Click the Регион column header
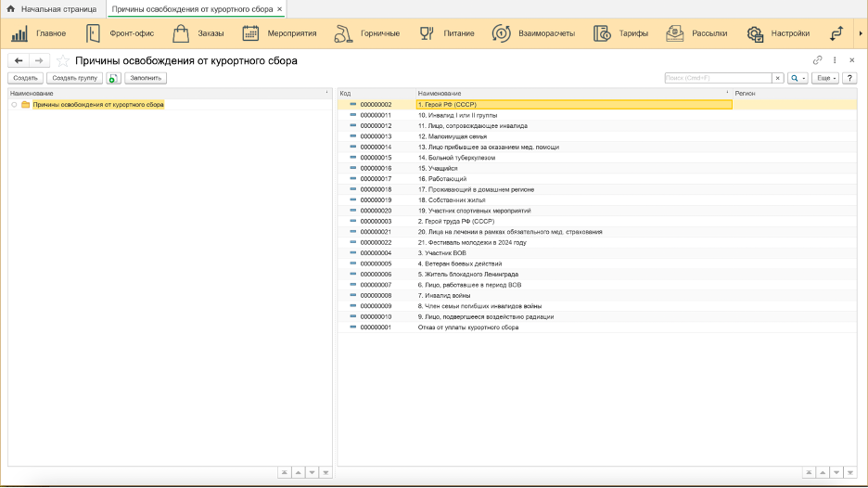This screenshot has height=488, width=868. [x=795, y=94]
